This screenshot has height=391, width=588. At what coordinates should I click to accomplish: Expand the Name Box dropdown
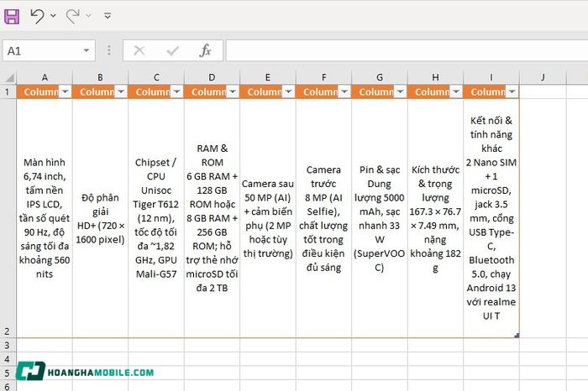[x=87, y=50]
